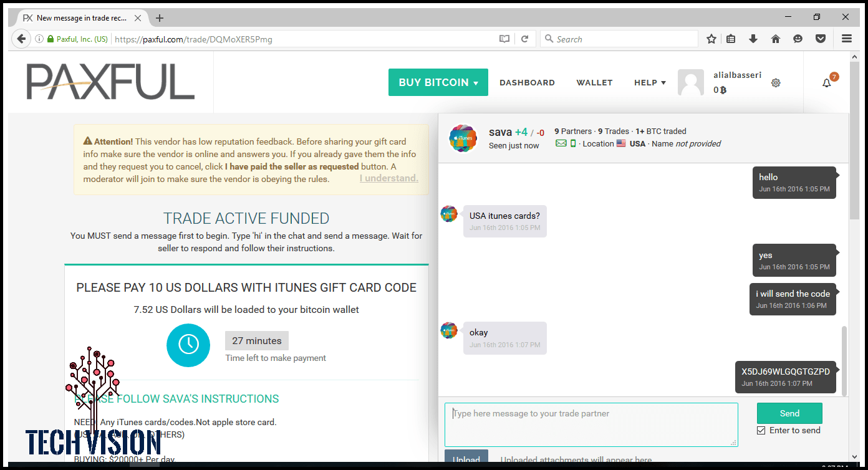
Task: Click the '27 minutes' time remaining label
Action: (257, 340)
